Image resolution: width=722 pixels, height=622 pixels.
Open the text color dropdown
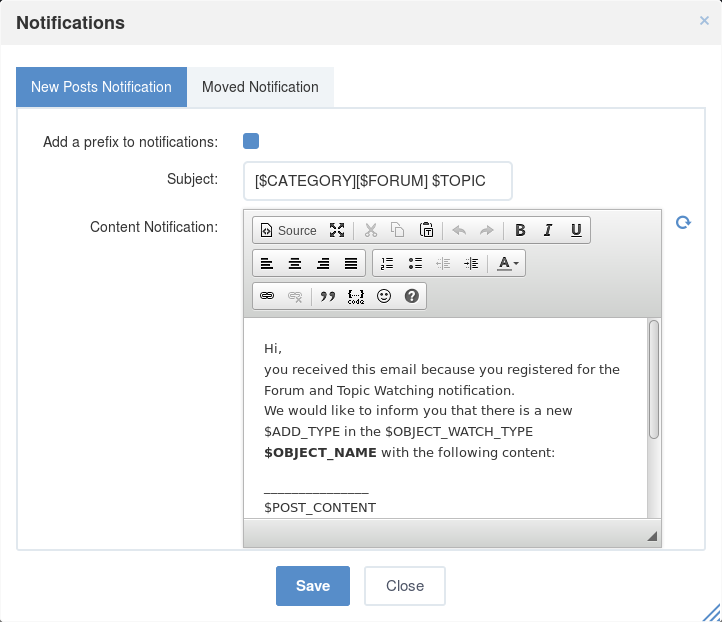(508, 263)
